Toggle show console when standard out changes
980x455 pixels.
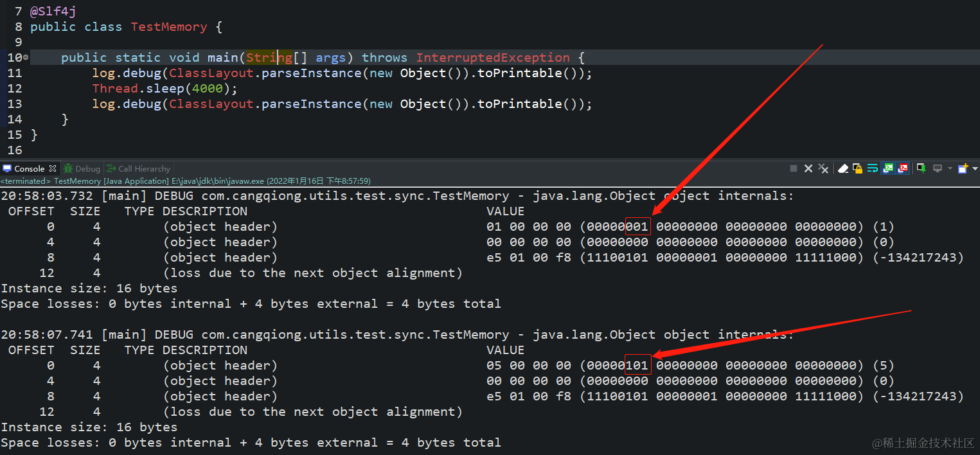coord(888,168)
